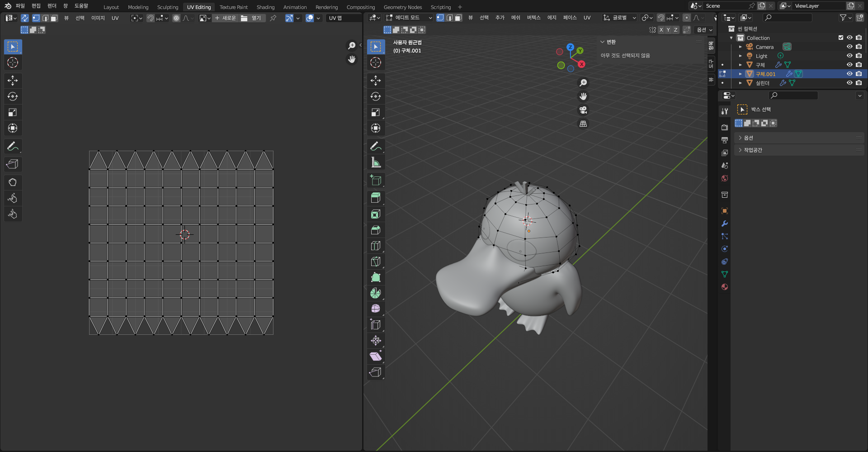The height and width of the screenshot is (452, 868).
Task: Uncheck the Collection exclude checkbox
Action: [841, 38]
